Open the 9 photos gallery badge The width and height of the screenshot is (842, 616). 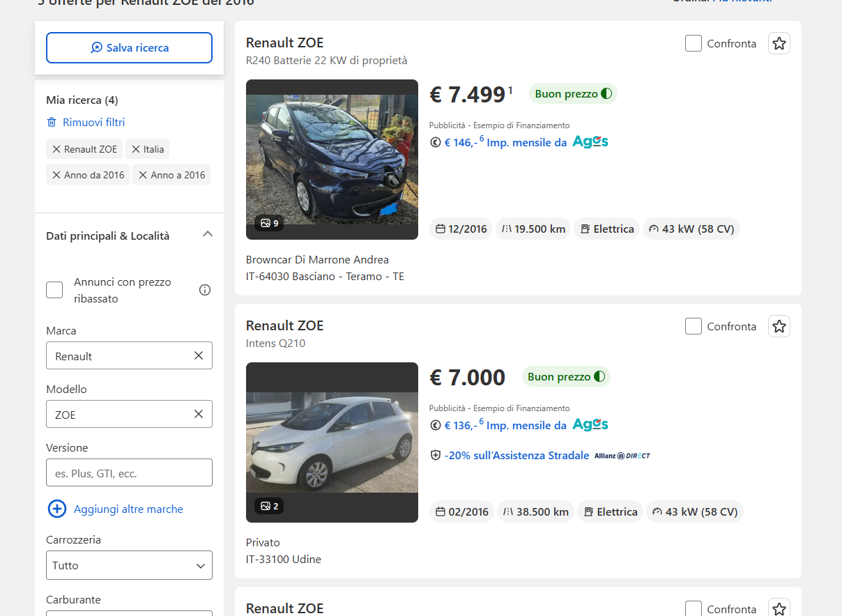point(269,223)
